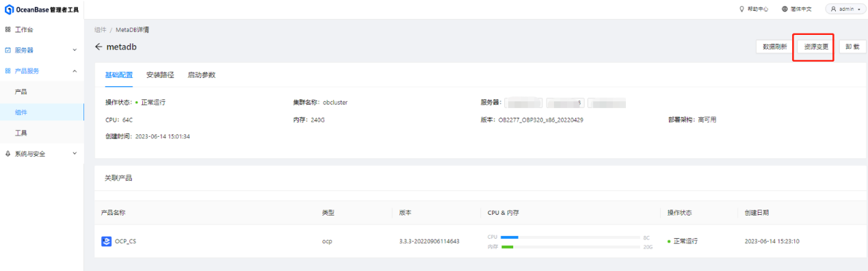The image size is (868, 271).
Task: Click the 工作台 dashboard icon
Action: click(x=8, y=29)
